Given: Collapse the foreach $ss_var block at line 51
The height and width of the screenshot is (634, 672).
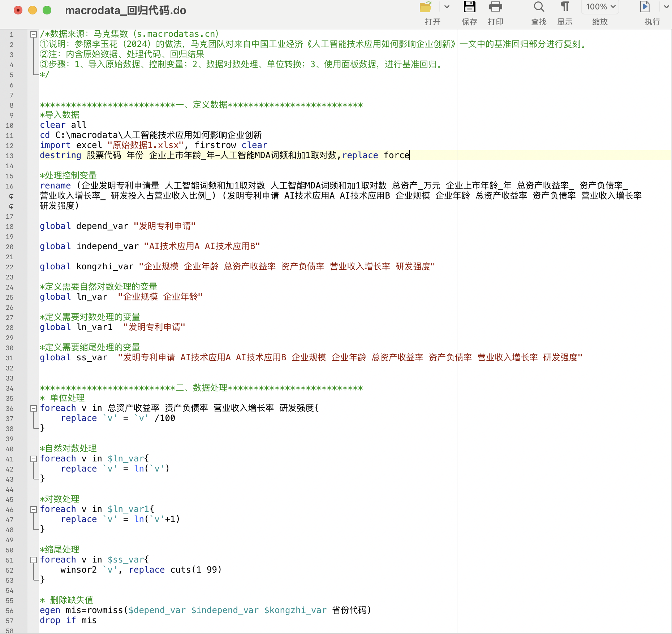Looking at the screenshot, I should (x=34, y=560).
